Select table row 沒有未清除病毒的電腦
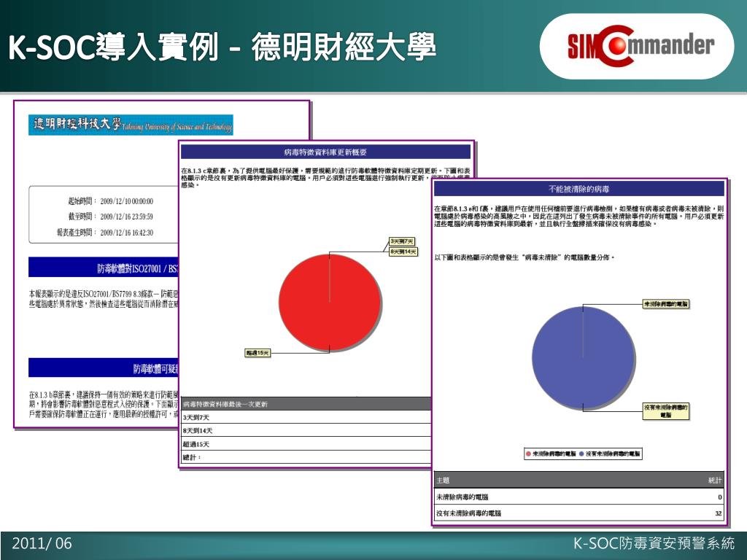747x560 pixels. (x=578, y=513)
